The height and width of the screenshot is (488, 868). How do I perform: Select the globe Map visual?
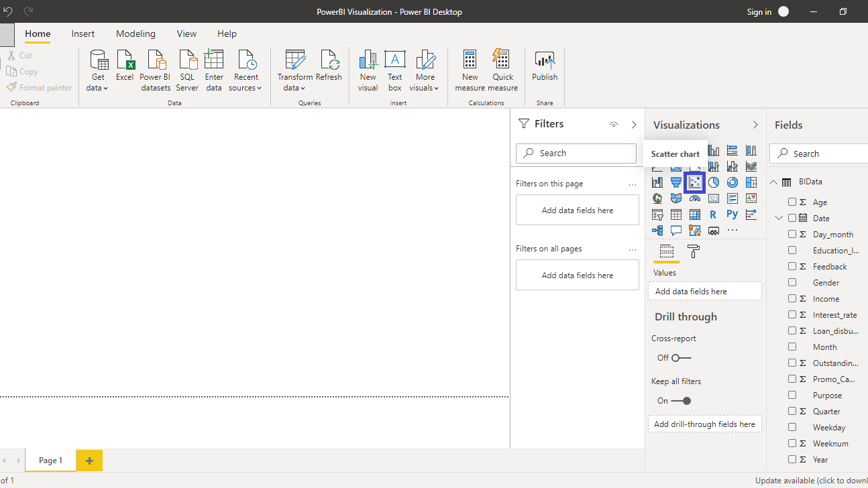tap(657, 198)
